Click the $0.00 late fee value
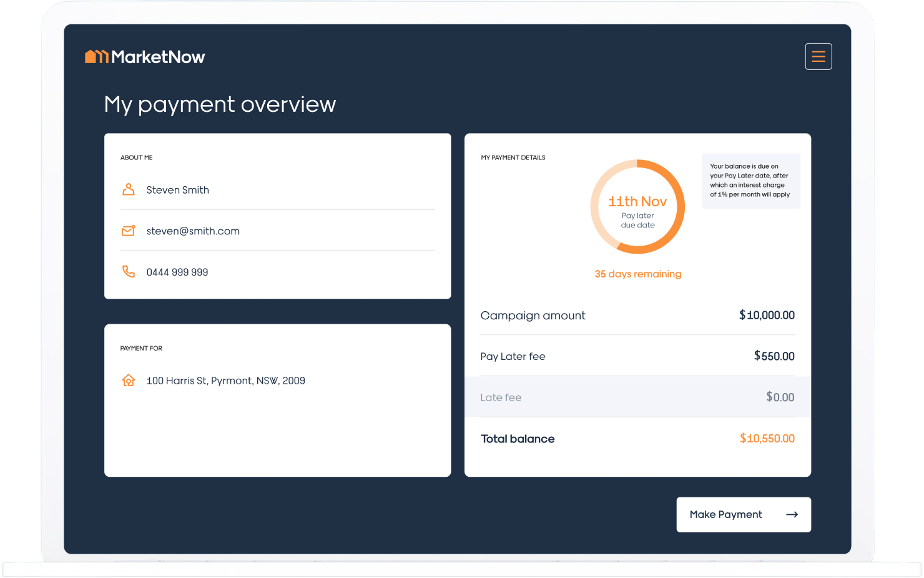 (x=780, y=397)
